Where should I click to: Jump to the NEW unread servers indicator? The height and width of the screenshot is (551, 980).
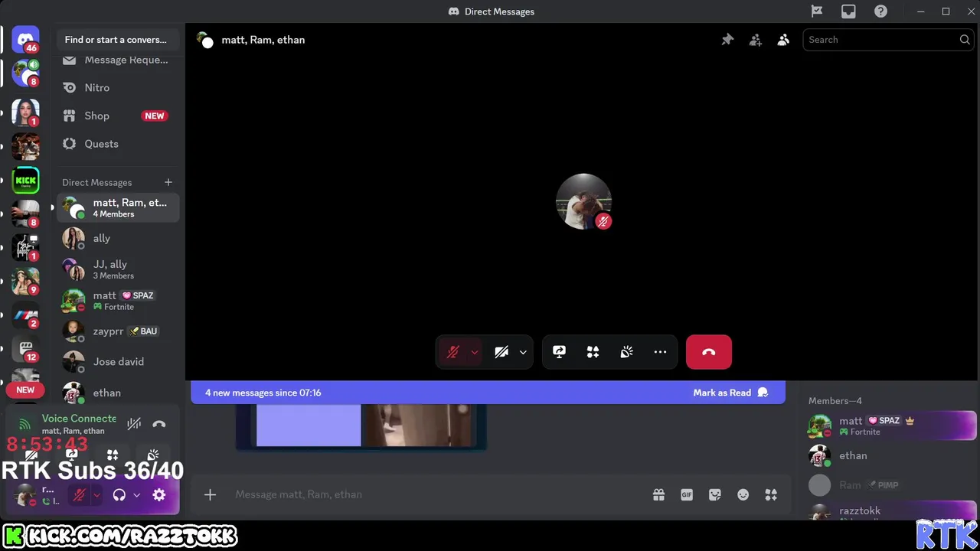[x=25, y=390]
